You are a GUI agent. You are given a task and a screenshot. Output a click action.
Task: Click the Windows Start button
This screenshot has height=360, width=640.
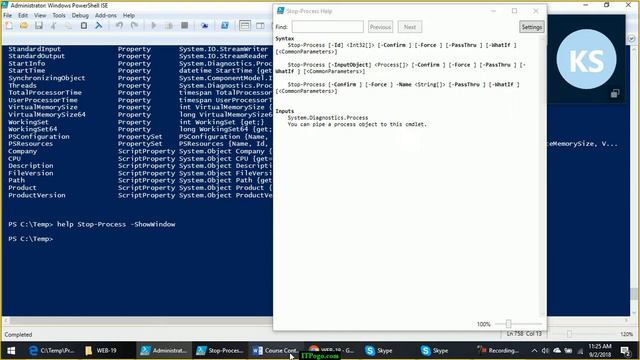click(11, 351)
